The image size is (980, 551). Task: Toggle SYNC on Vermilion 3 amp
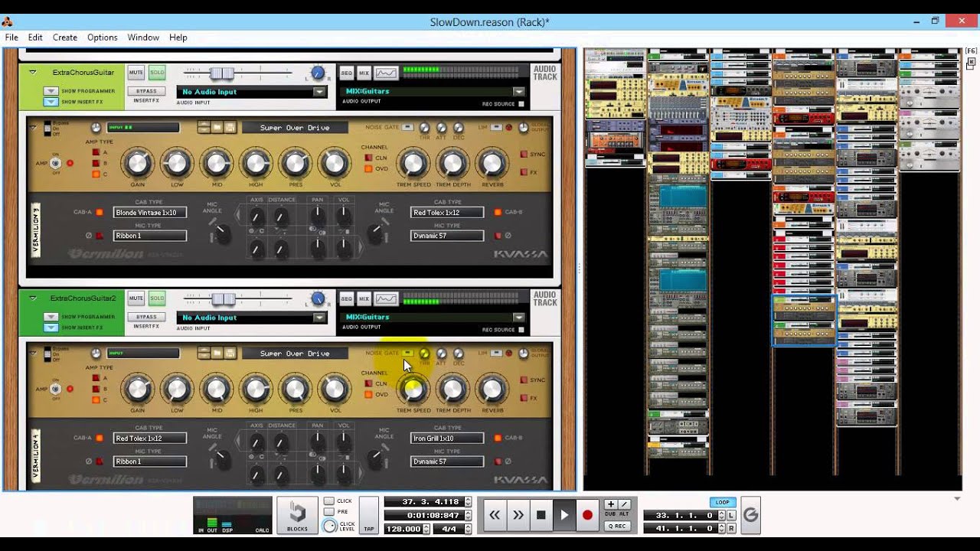point(524,154)
